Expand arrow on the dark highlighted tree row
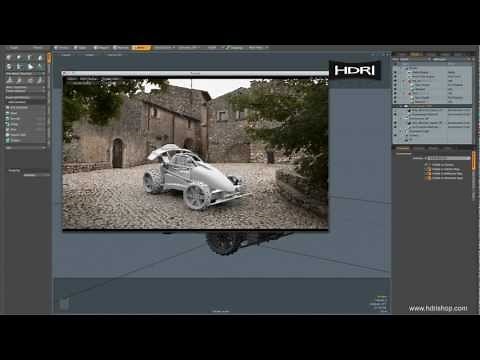Screen dimensions: 480x360 402,106
